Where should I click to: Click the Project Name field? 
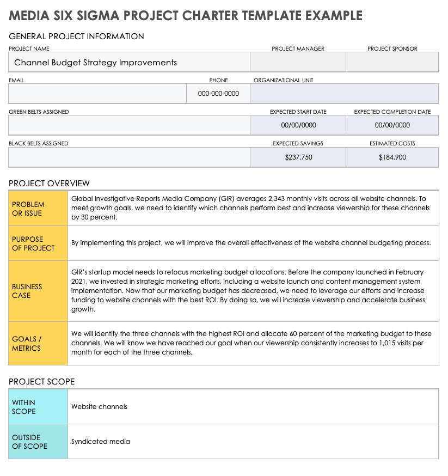pyautogui.click(x=129, y=62)
